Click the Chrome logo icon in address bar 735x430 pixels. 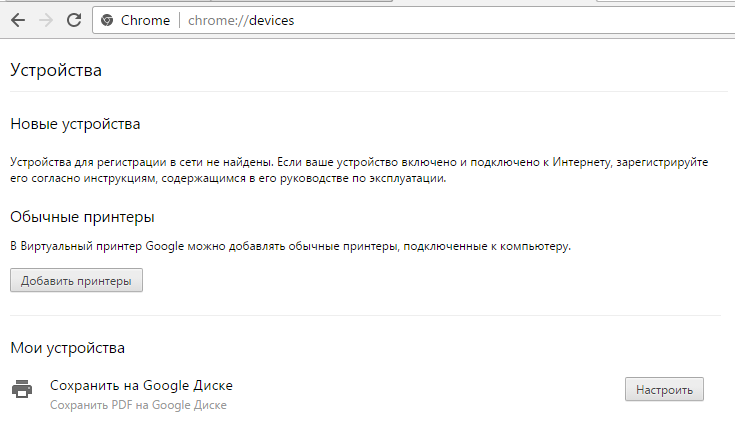[x=107, y=20]
